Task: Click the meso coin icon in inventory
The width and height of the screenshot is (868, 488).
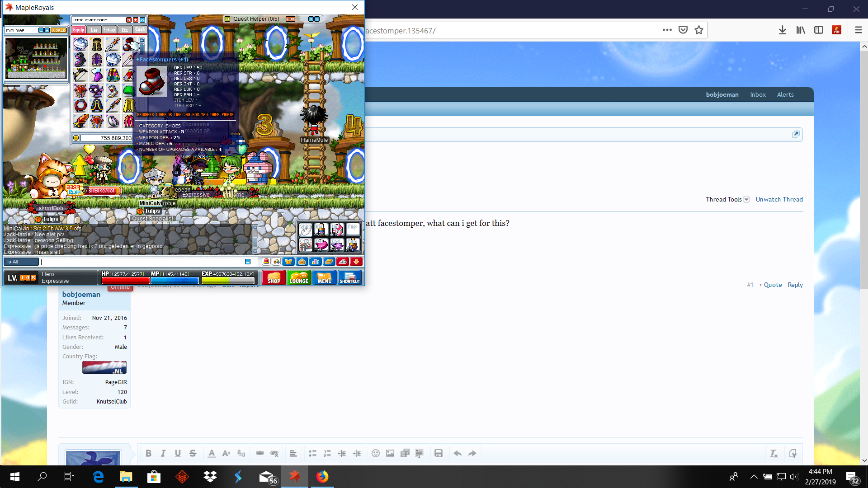Action: tap(76, 138)
